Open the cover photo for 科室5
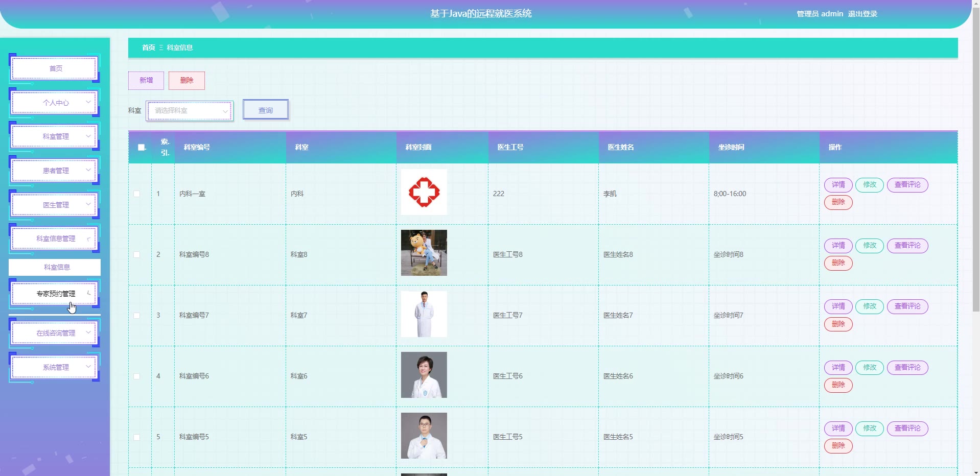The image size is (980, 476). pos(424,436)
